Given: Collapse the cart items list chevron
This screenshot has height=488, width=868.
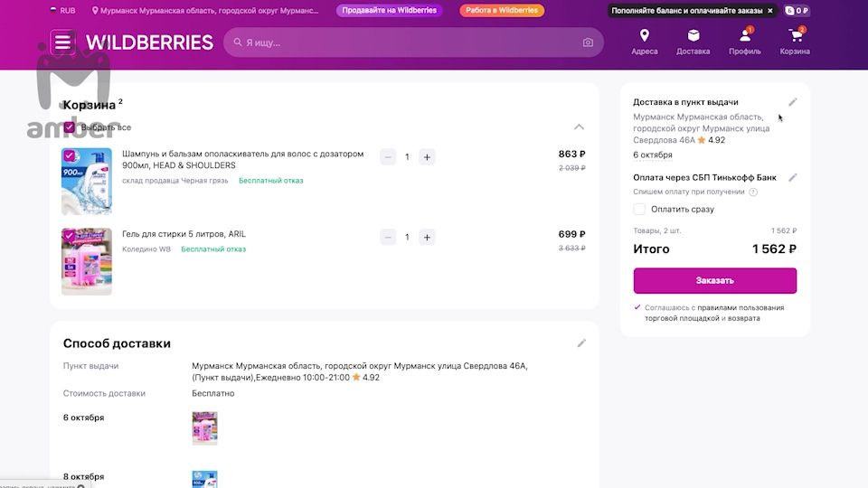Looking at the screenshot, I should tap(579, 127).
